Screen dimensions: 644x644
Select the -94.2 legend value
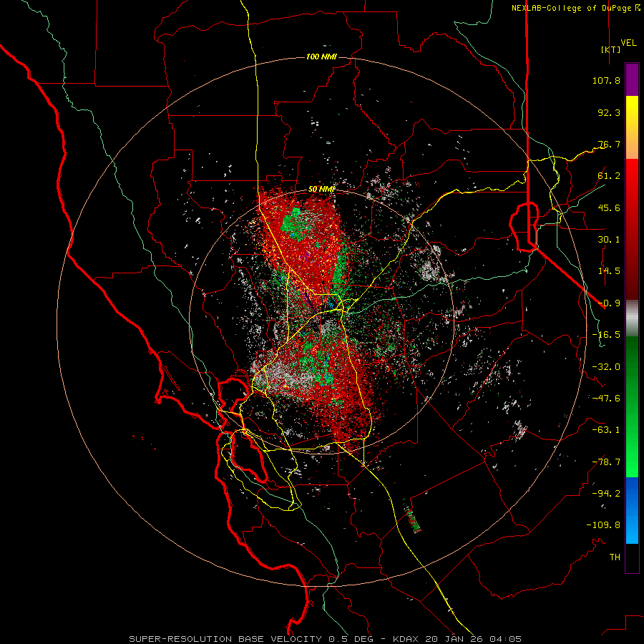[x=606, y=494]
